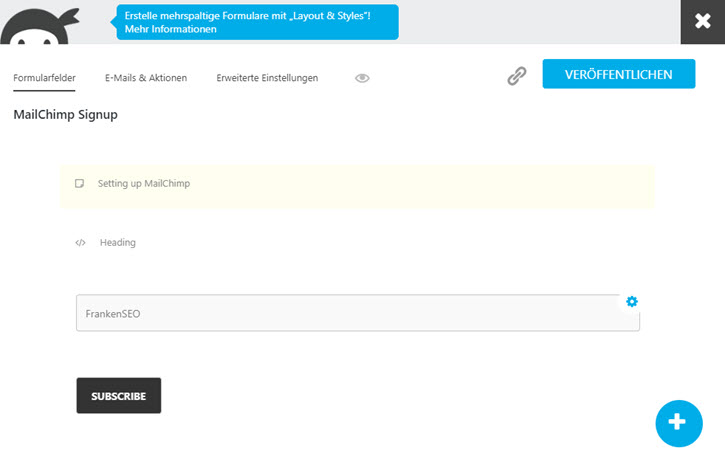The height and width of the screenshot is (450, 725).
Task: Click the Layout & Styles notification text
Action: click(x=247, y=16)
